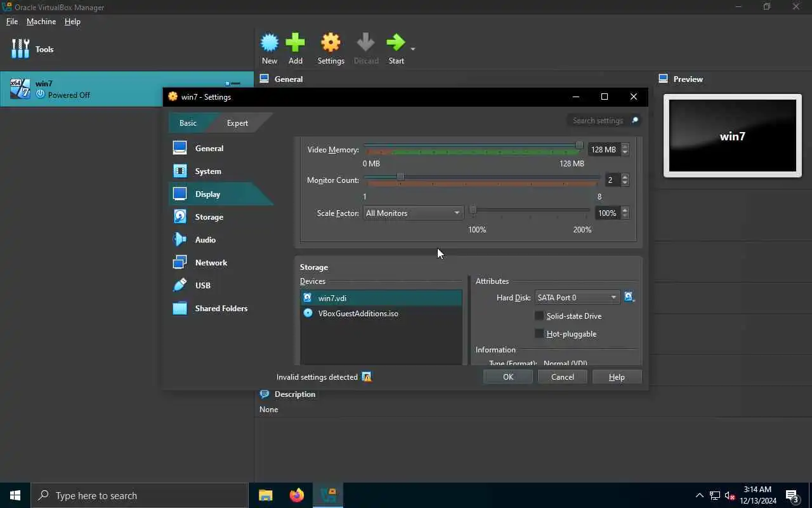Click the taskbar search box

point(140,495)
